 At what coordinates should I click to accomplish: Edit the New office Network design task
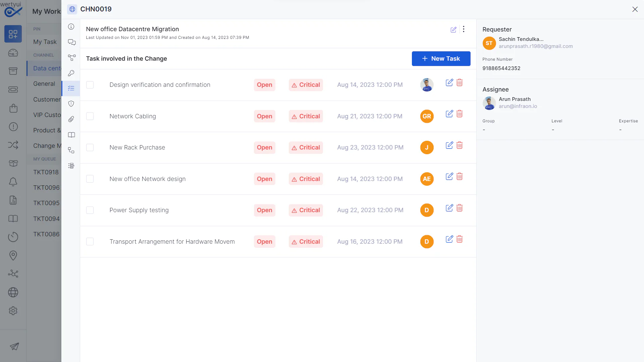click(x=449, y=176)
